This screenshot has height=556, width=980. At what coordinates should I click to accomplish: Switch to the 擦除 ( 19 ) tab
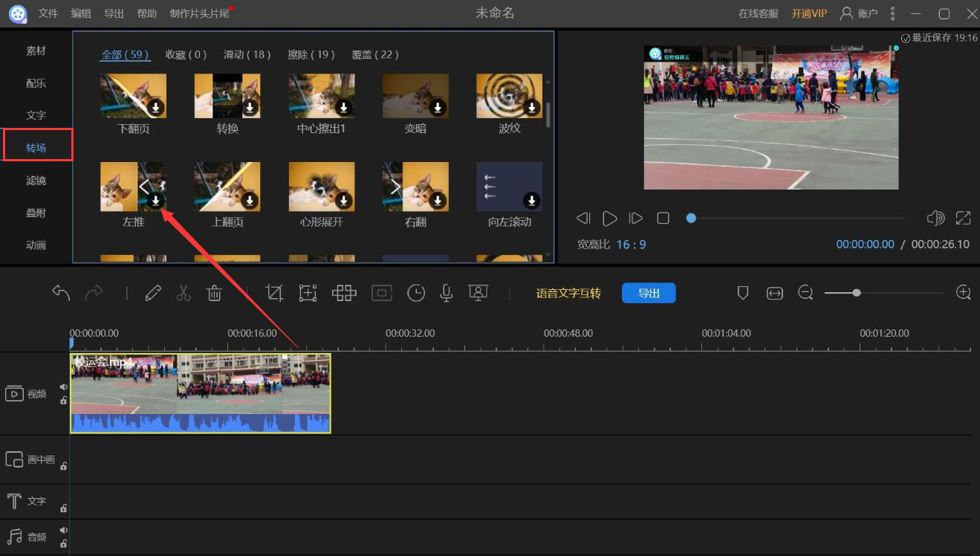click(311, 54)
